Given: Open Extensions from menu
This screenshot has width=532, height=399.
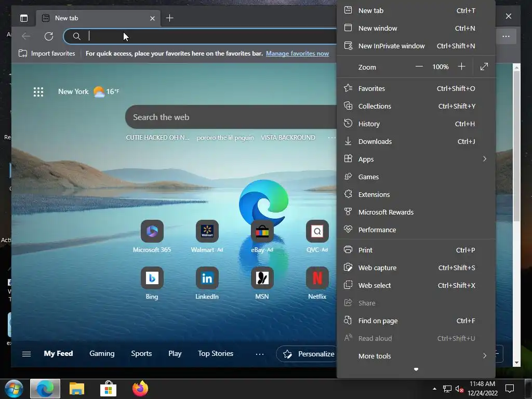Looking at the screenshot, I should point(416,194).
